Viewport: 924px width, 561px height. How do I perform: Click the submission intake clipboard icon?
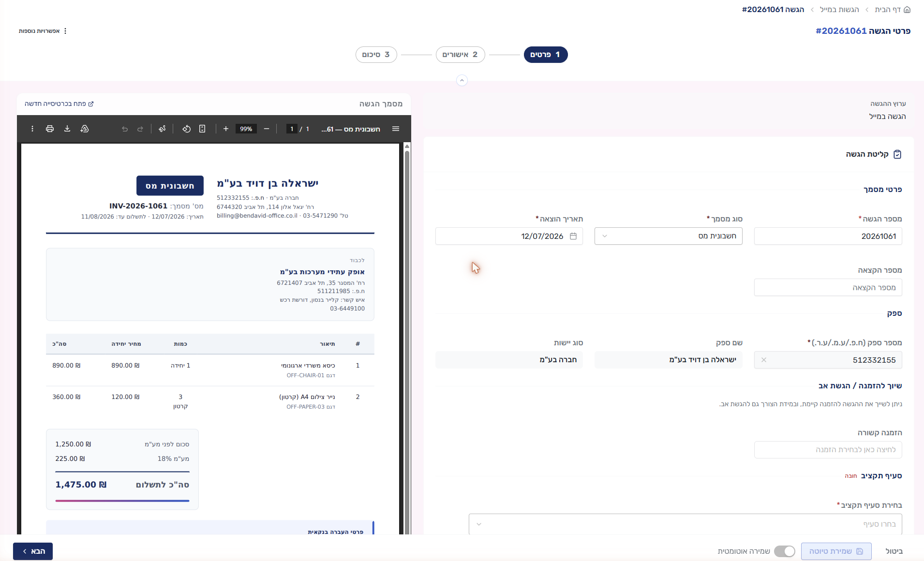tap(897, 154)
